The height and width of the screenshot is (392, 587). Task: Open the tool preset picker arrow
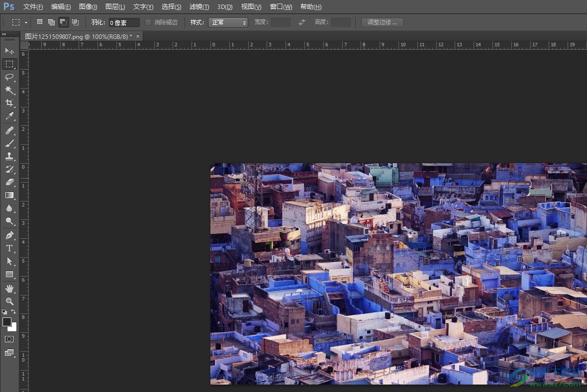(26, 22)
